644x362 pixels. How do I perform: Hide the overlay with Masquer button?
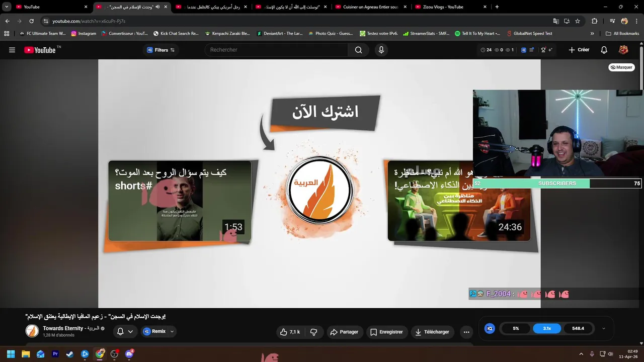(621, 67)
